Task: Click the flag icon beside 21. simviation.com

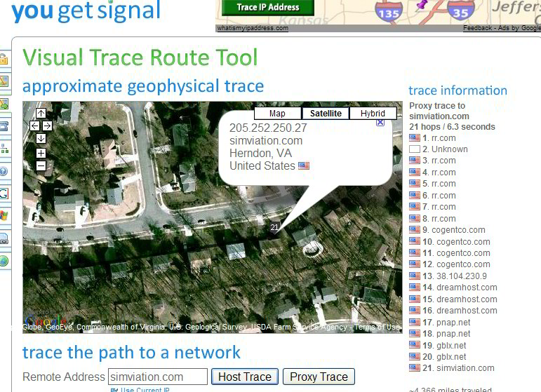Action: [415, 368]
